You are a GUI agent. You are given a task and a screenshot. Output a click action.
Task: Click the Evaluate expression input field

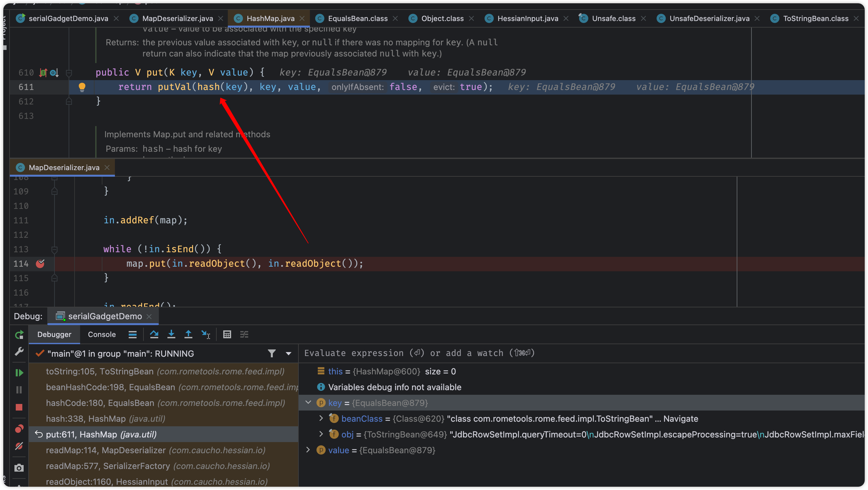582,353
